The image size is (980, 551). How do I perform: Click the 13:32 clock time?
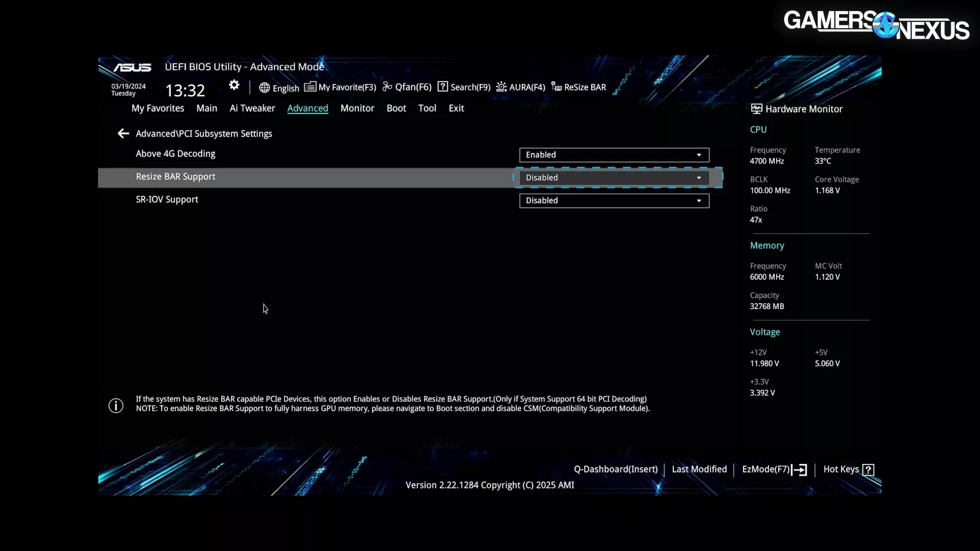click(185, 91)
